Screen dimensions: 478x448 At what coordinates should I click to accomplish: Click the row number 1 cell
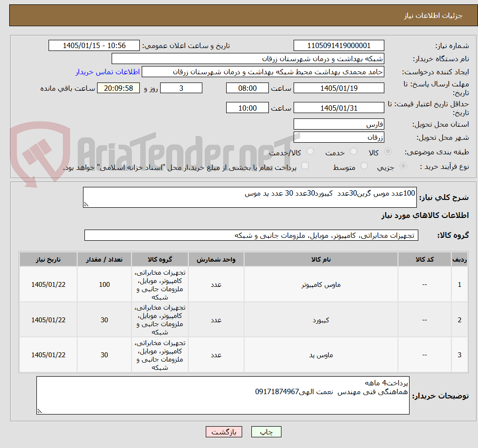(x=460, y=284)
